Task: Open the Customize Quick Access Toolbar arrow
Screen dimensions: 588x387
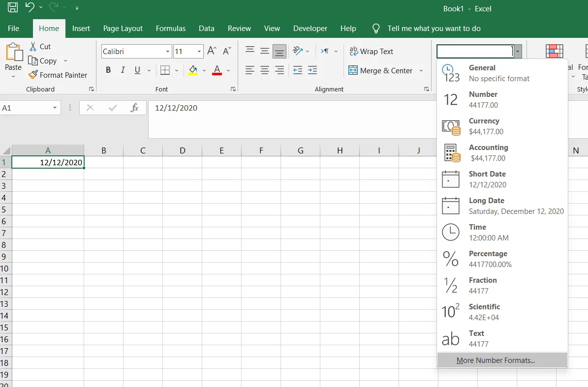Action: click(x=77, y=8)
